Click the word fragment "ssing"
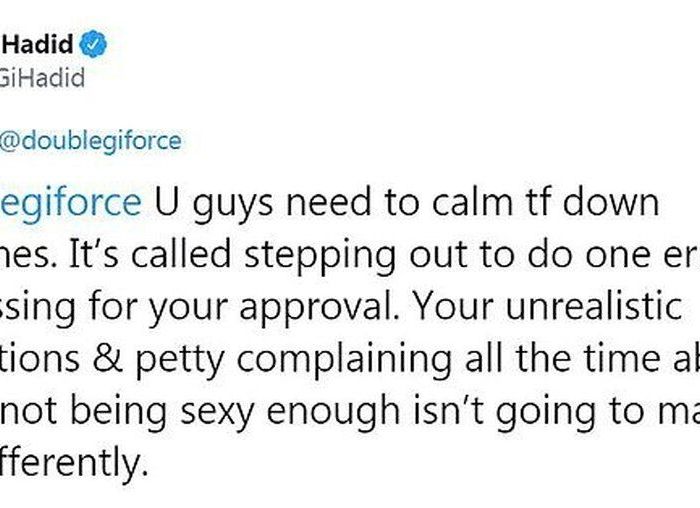Viewport: 700px width, 508px height. pos(38,307)
